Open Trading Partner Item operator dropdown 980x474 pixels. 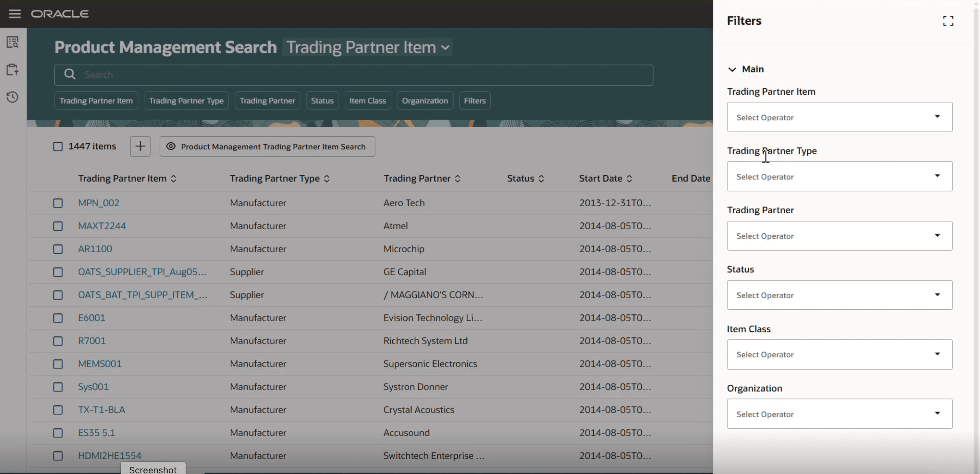click(x=839, y=117)
